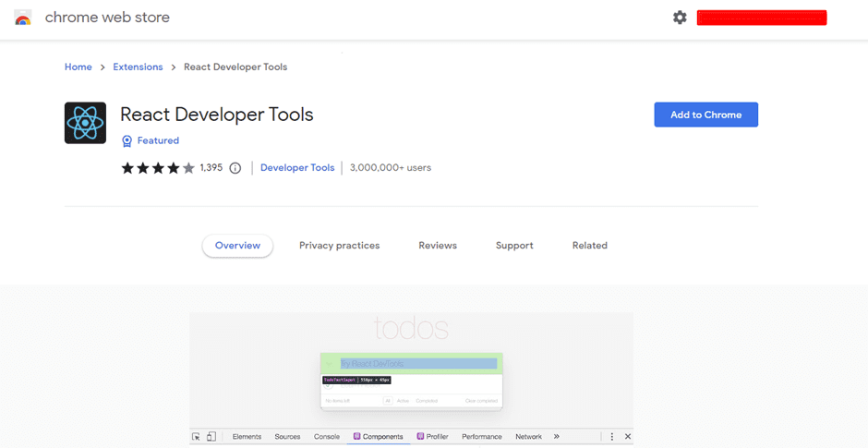Open the Profiler DevTools tab

(x=432, y=436)
